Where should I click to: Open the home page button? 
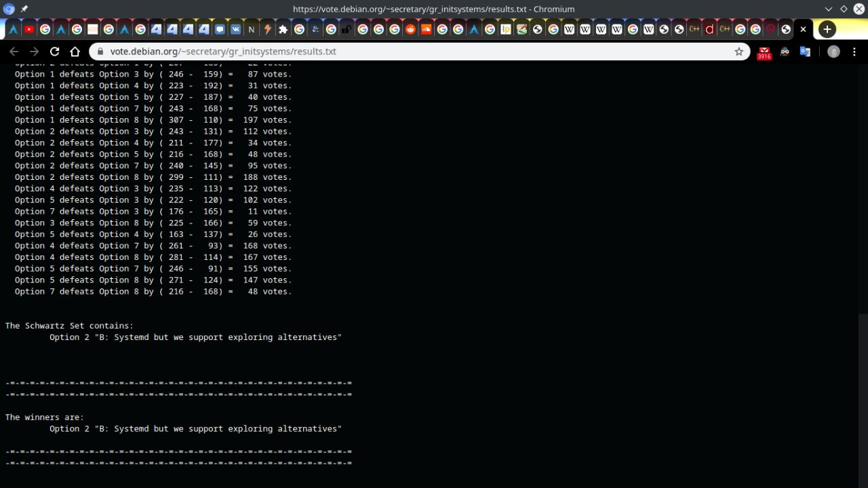[x=76, y=52]
